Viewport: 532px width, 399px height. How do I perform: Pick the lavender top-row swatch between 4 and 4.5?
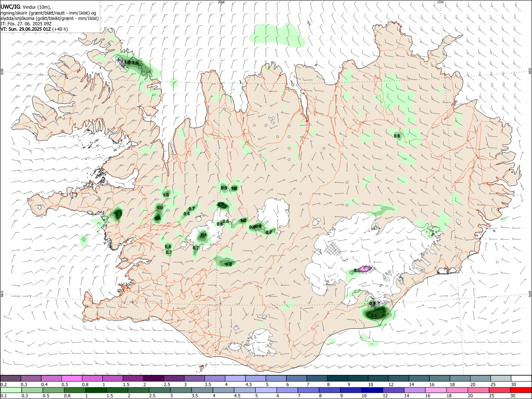[x=235, y=378]
